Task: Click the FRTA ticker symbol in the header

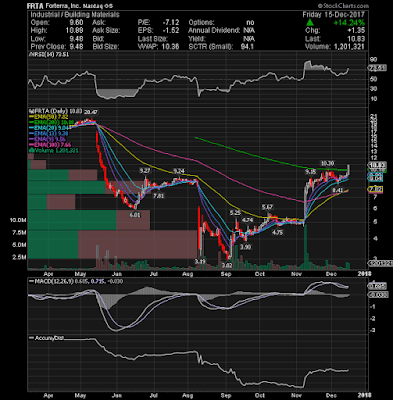Action: click(x=36, y=6)
